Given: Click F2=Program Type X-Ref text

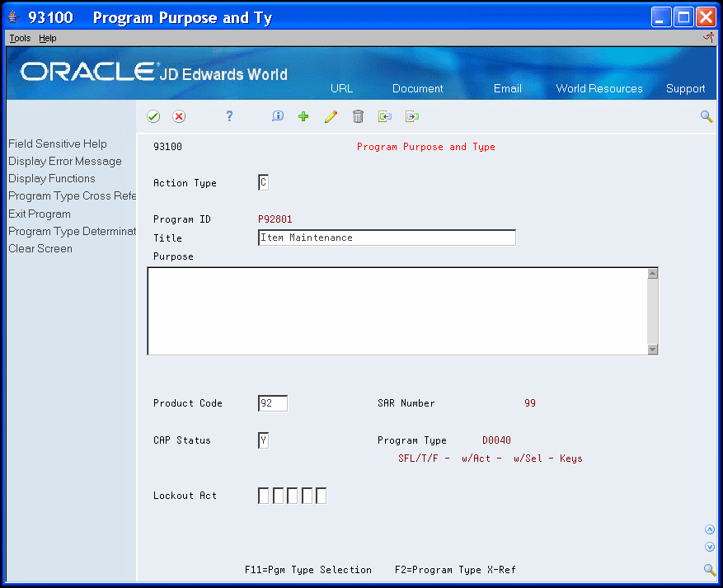Looking at the screenshot, I should [x=455, y=570].
